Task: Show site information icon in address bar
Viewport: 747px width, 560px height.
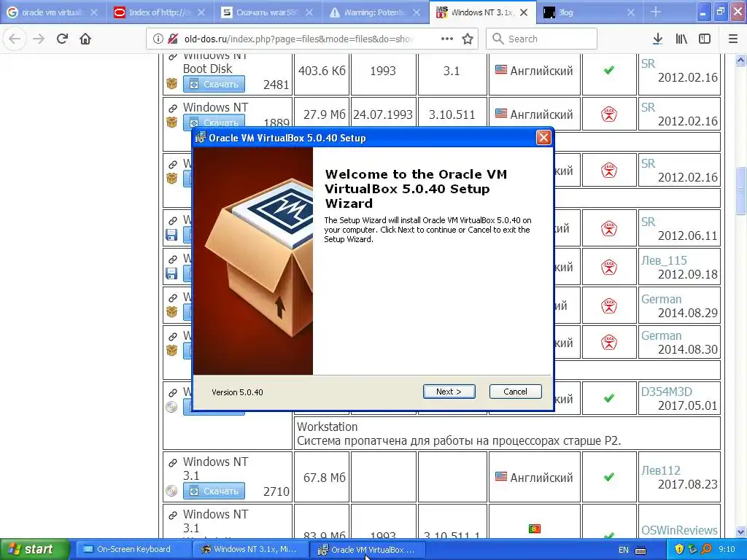Action: [158, 39]
